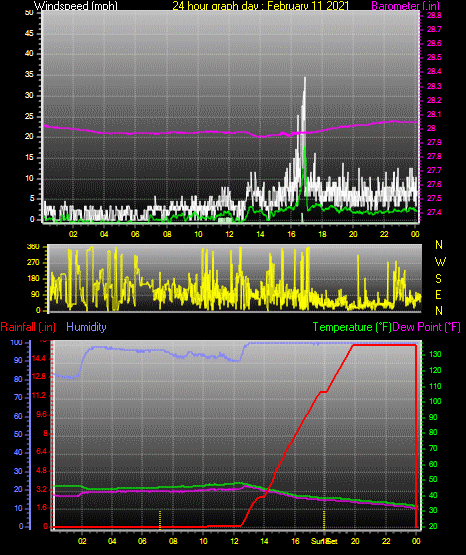Click the W compass direction label
Image resolution: width=466 pixels, height=555 pixels.
(440, 262)
